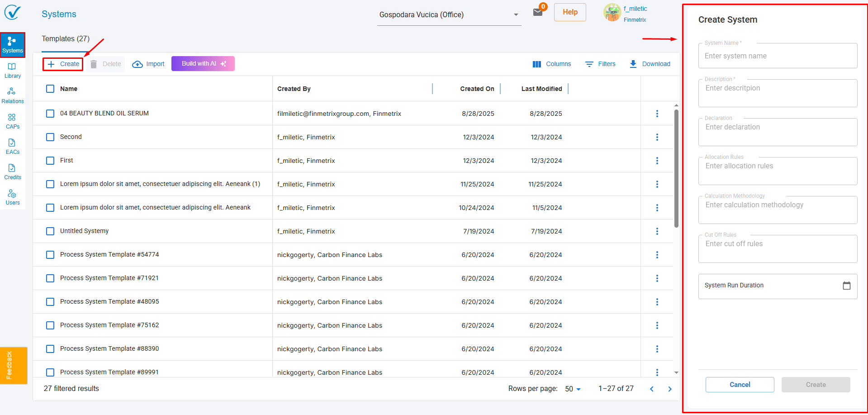Click the Build with AI button
Image resolution: width=868 pixels, height=415 pixels.
(x=203, y=64)
